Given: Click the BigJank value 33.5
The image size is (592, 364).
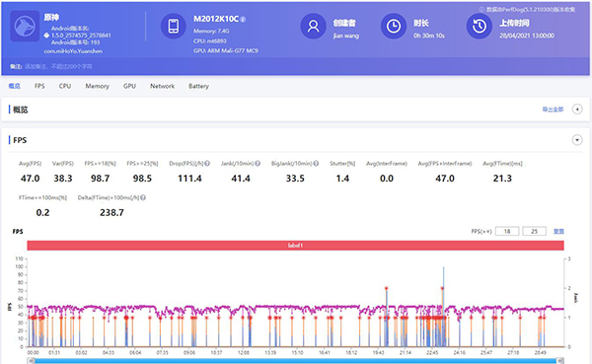Looking at the screenshot, I should (x=295, y=179).
